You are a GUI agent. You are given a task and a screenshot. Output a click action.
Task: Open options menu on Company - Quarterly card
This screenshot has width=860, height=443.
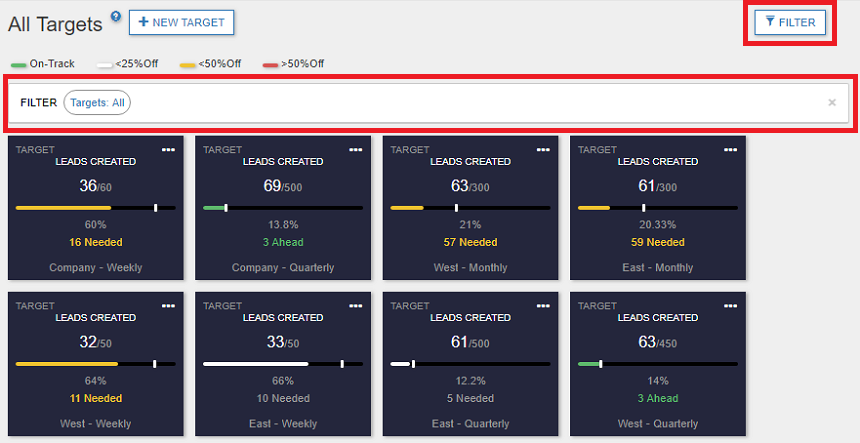coord(355,149)
